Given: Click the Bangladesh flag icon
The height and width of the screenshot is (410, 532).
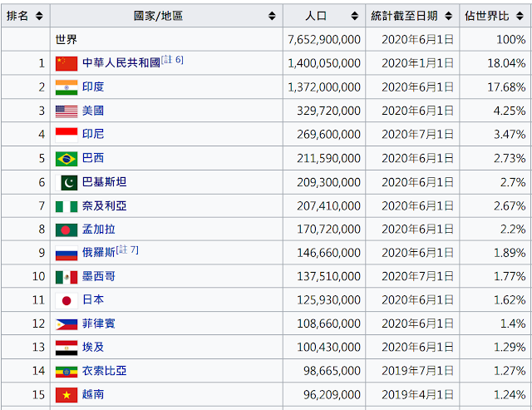Looking at the screenshot, I should click(66, 230).
